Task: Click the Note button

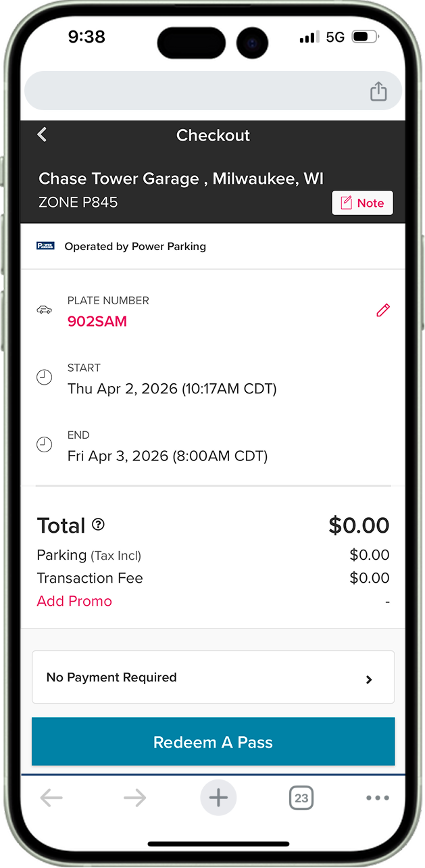Action: 362,203
